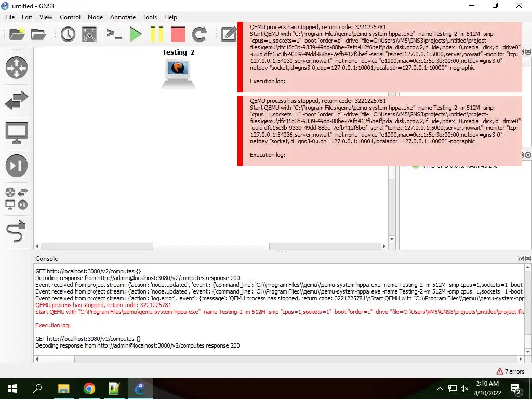Open the snapshot manager clock icon
Viewport: 532px width, 399px height.
pos(68,34)
